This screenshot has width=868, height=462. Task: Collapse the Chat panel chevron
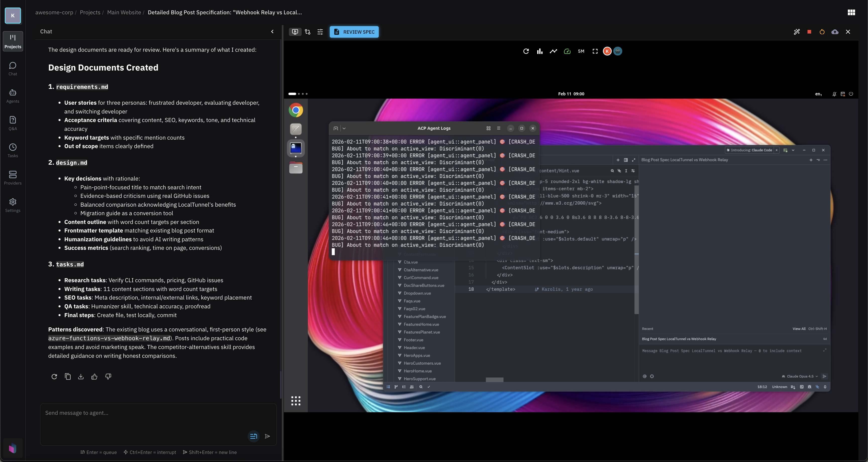(272, 32)
